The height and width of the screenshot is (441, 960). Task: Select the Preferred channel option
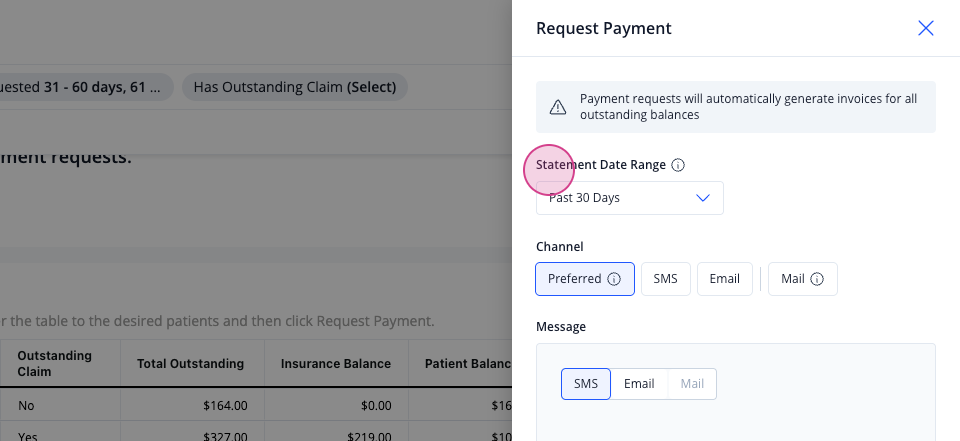click(585, 279)
